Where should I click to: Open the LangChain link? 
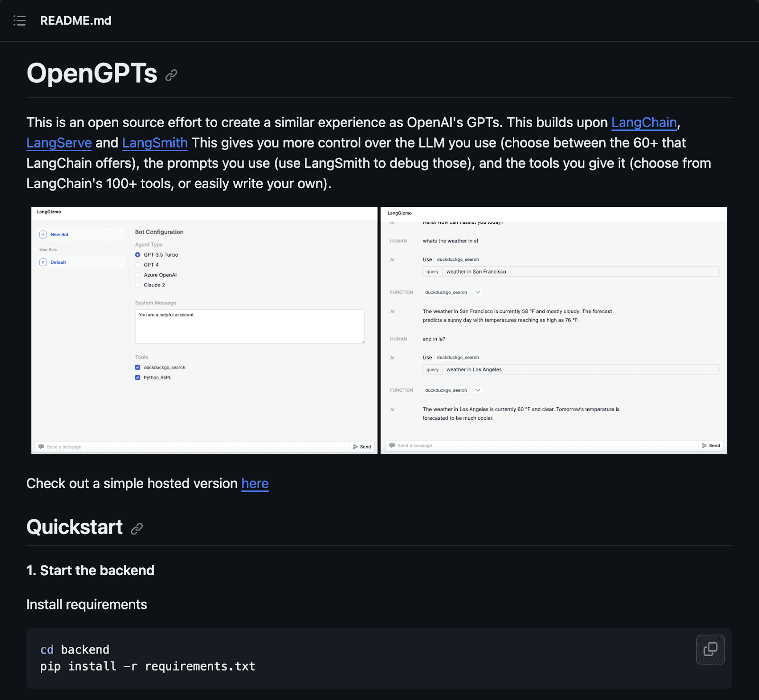[x=644, y=122]
